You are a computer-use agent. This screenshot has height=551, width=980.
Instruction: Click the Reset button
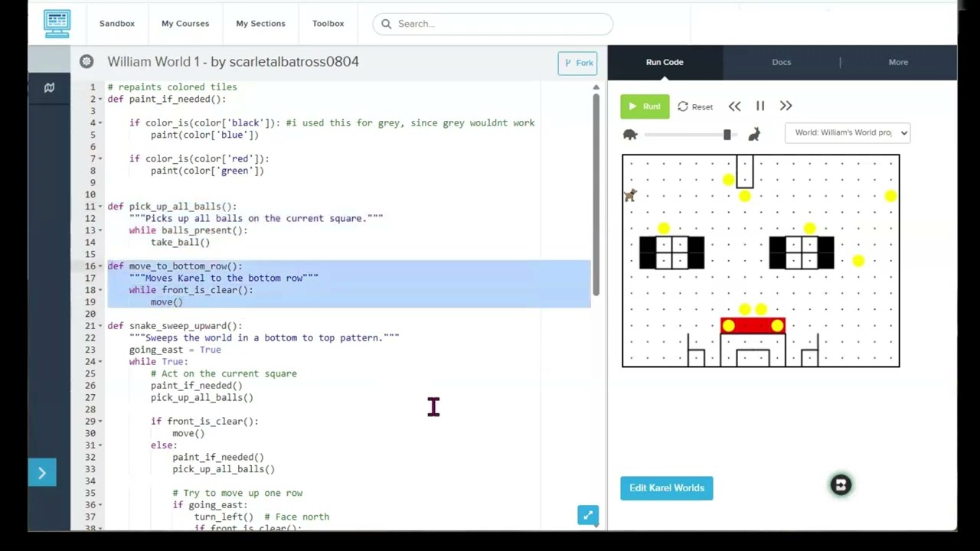pyautogui.click(x=695, y=107)
